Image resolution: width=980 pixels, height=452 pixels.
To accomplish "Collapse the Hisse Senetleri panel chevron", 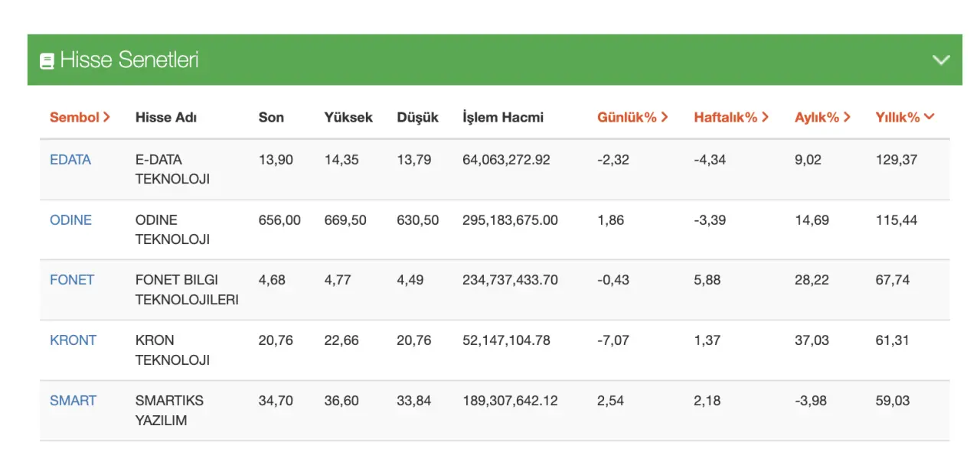I will tap(941, 60).
